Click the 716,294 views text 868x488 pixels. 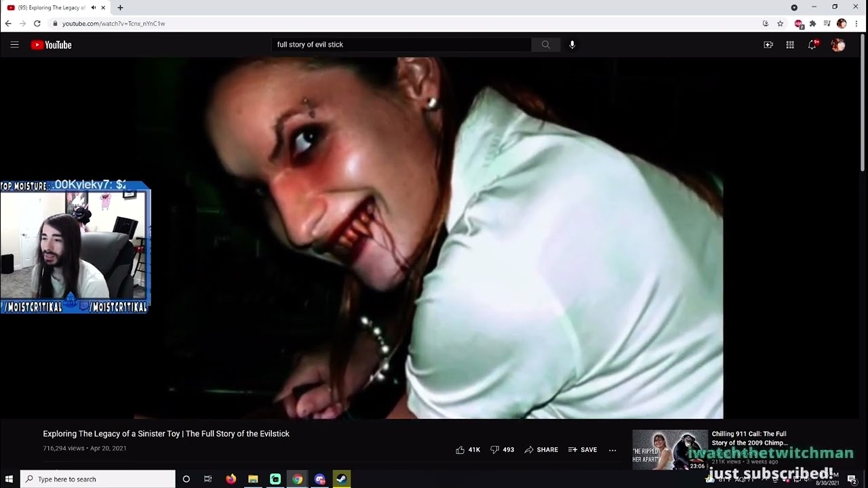click(x=64, y=449)
